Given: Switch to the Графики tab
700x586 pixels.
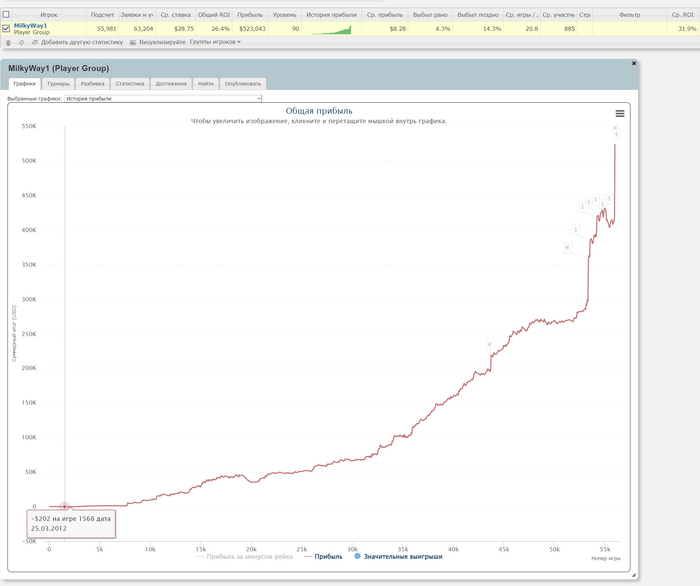Looking at the screenshot, I should (x=25, y=84).
